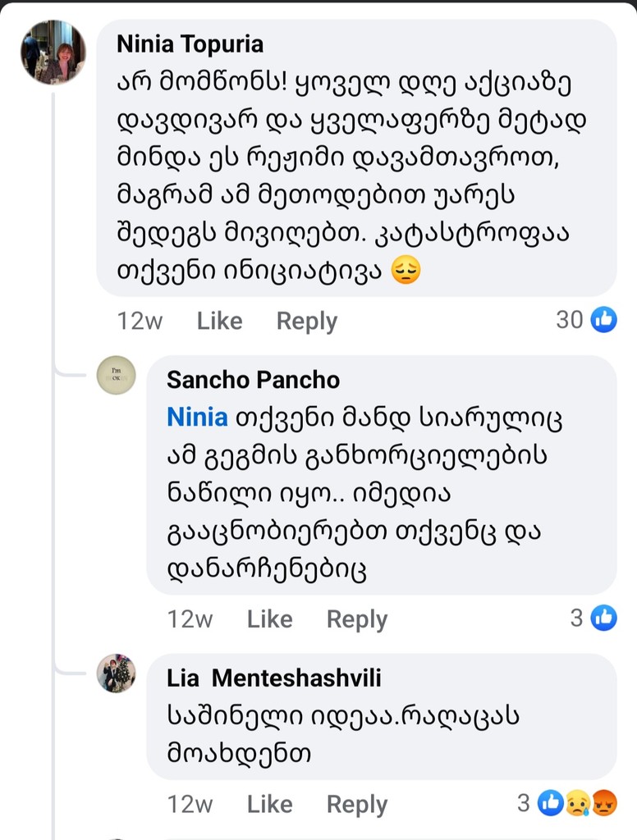The width and height of the screenshot is (637, 840).
Task: Reply to Ninia Topuria's comment
Action: [306, 321]
